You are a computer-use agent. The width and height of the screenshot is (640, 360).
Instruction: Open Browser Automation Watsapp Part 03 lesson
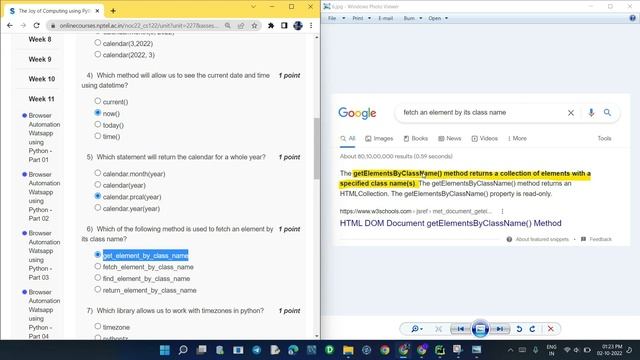(44, 255)
